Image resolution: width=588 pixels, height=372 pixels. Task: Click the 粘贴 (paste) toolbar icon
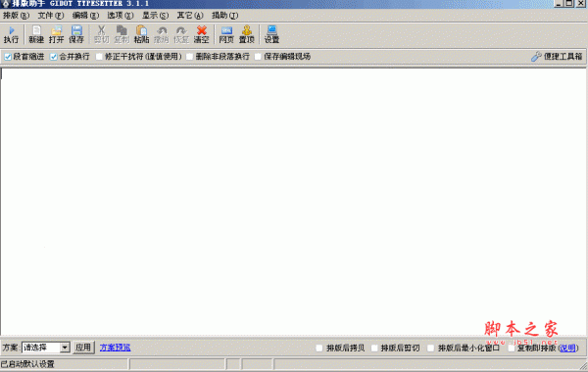[x=141, y=34]
